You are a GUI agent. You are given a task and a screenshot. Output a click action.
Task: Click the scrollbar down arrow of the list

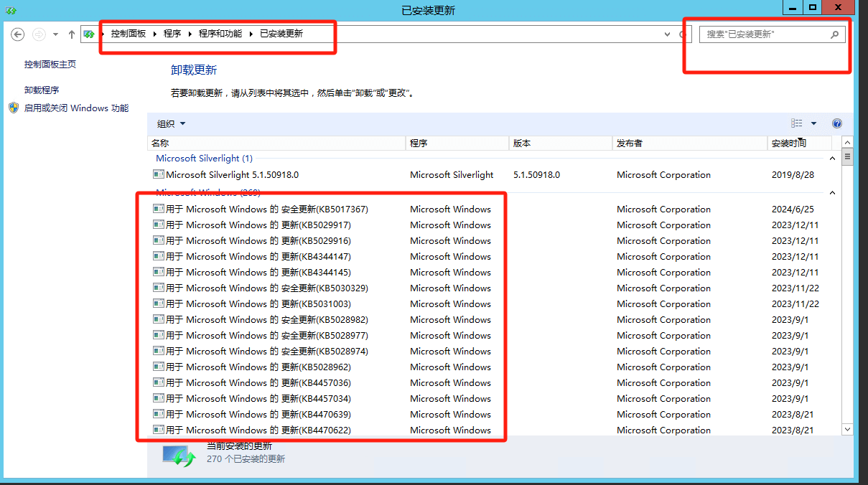(x=847, y=429)
